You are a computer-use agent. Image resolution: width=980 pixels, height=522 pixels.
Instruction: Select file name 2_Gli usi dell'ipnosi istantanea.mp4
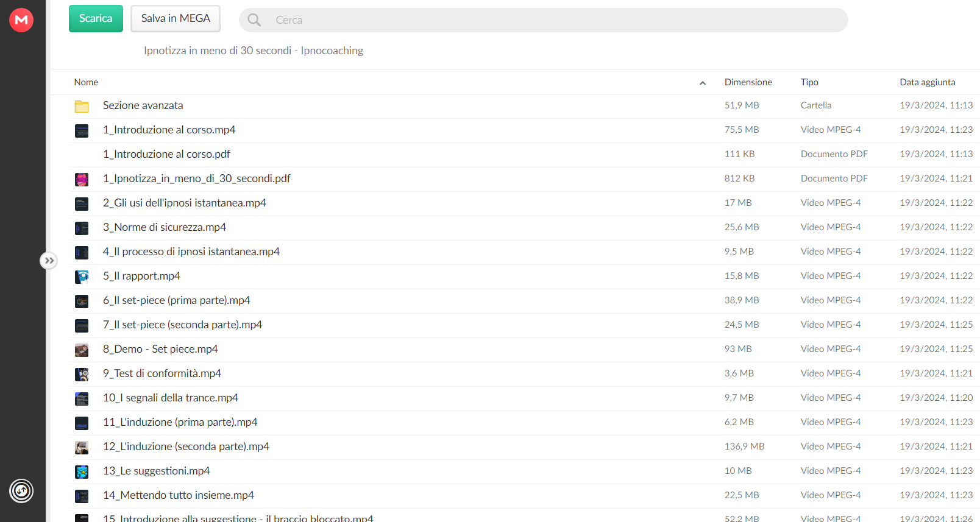pyautogui.click(x=185, y=203)
